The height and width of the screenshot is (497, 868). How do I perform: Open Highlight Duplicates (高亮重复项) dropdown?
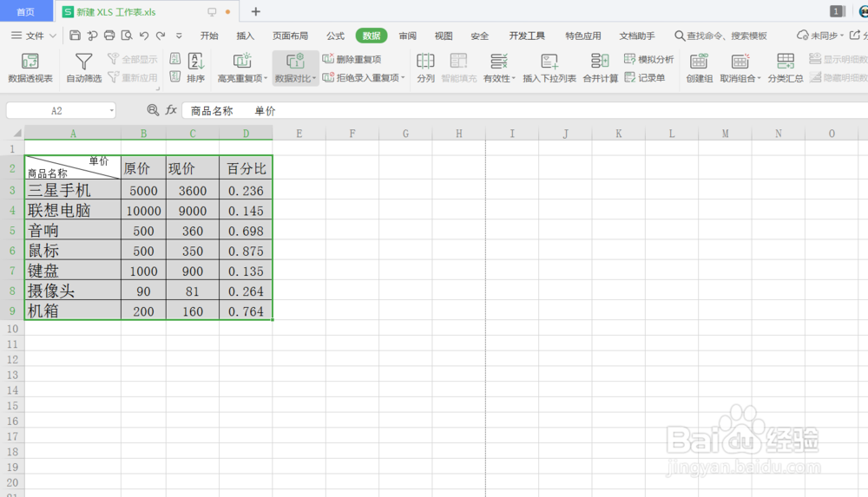click(242, 68)
